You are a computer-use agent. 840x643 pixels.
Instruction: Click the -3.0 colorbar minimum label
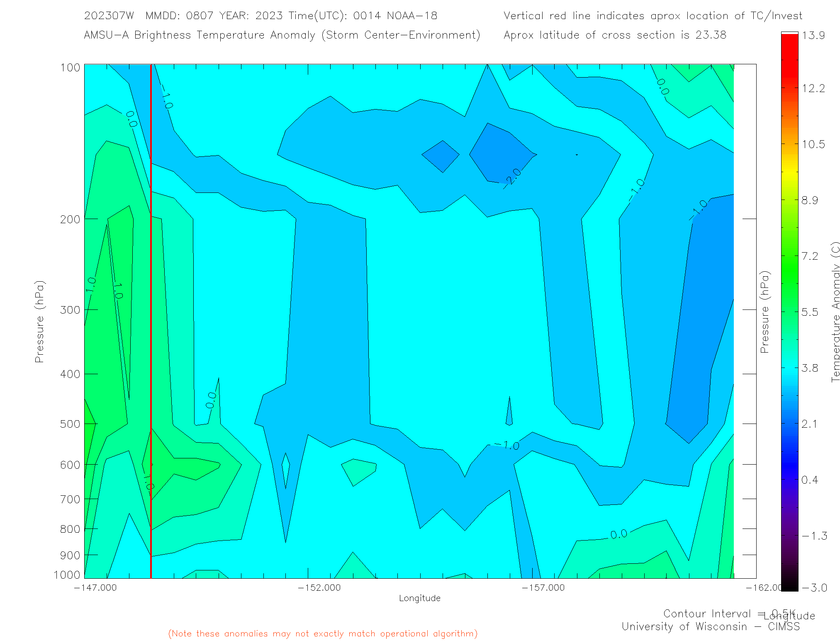pyautogui.click(x=815, y=587)
